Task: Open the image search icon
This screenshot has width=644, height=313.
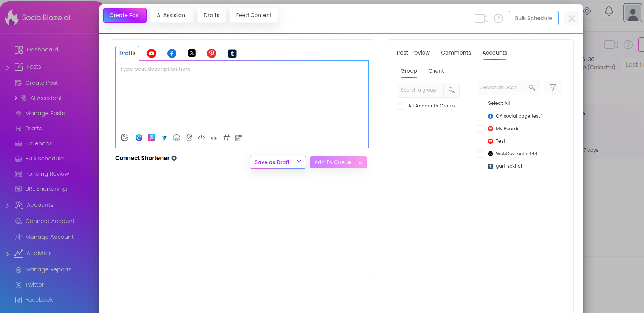Action: tap(189, 138)
